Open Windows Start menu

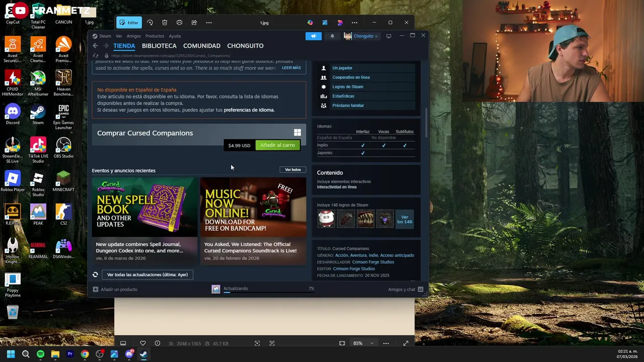coord(11,354)
